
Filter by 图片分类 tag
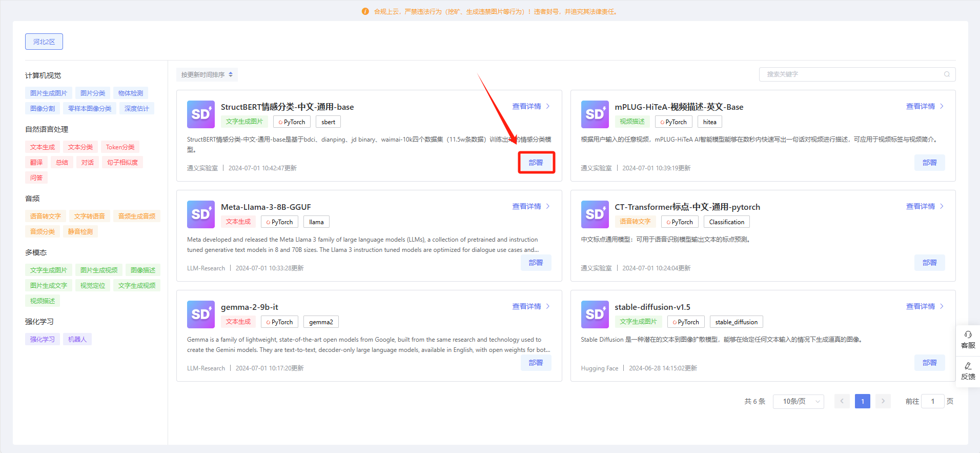click(93, 93)
